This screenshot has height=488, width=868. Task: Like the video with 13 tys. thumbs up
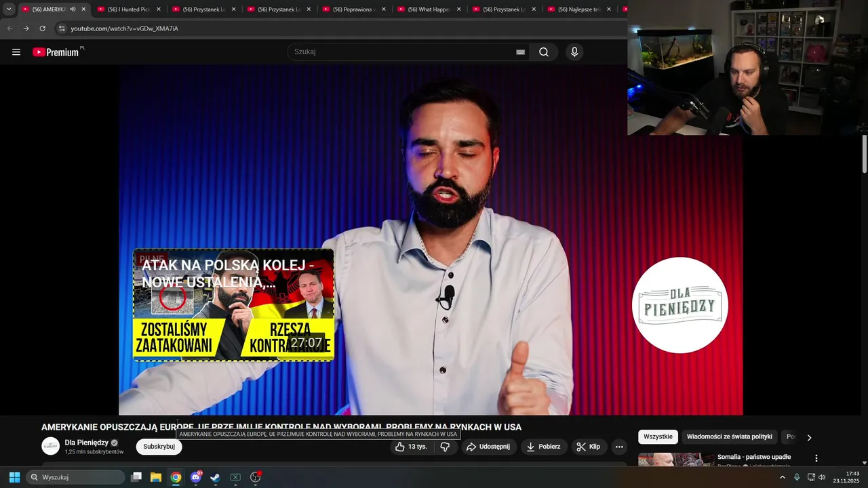pos(411,447)
